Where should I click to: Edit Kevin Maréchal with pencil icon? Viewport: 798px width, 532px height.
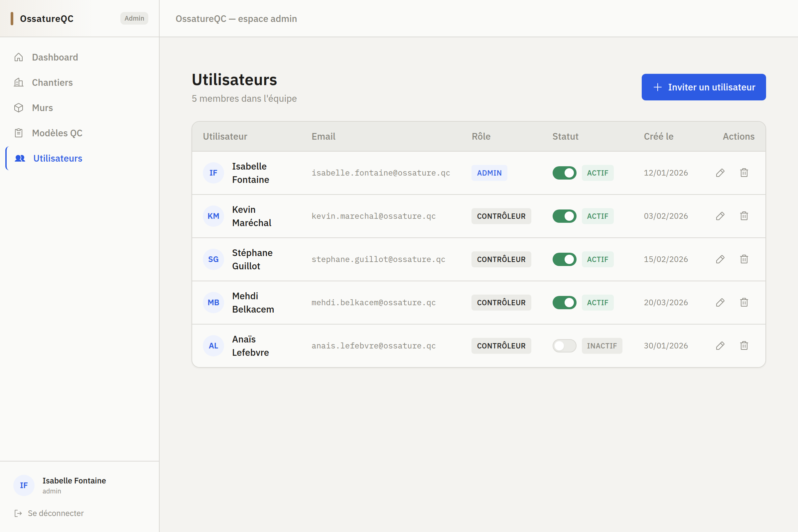coord(720,216)
